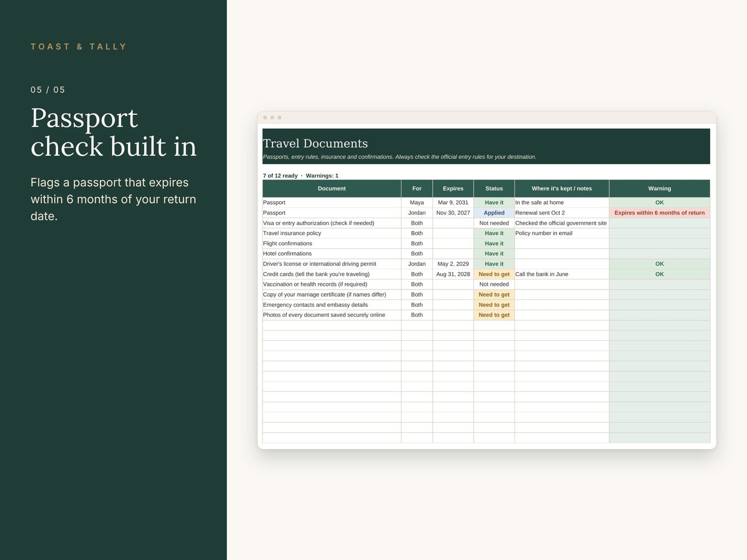Click the "05 / 05" slide counter
This screenshot has width=747, height=560.
47,90
